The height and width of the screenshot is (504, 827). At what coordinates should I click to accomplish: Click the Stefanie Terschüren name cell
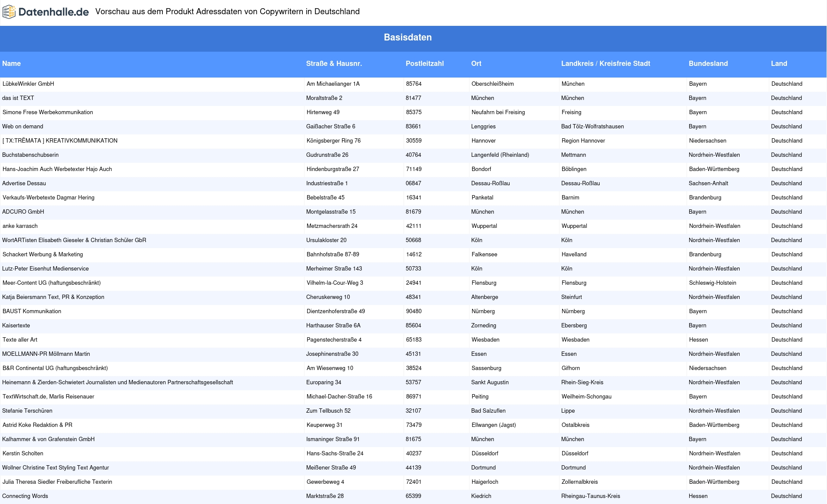(x=28, y=411)
